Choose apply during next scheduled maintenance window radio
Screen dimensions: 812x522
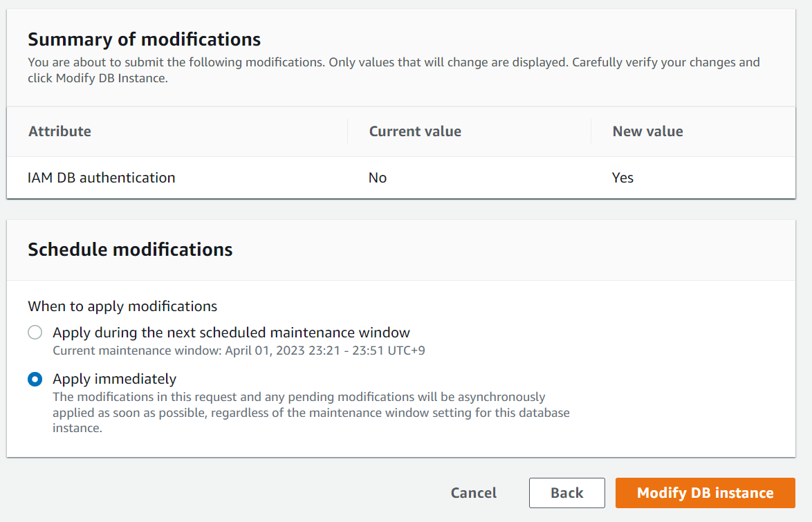[x=35, y=333]
